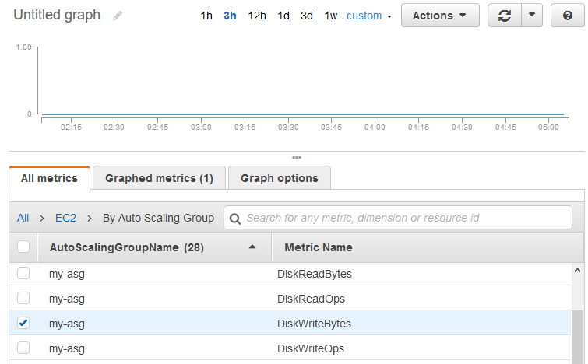Image resolution: width=588 pixels, height=364 pixels.
Task: Toggle the select-all metrics checkbox
Action: (23, 247)
